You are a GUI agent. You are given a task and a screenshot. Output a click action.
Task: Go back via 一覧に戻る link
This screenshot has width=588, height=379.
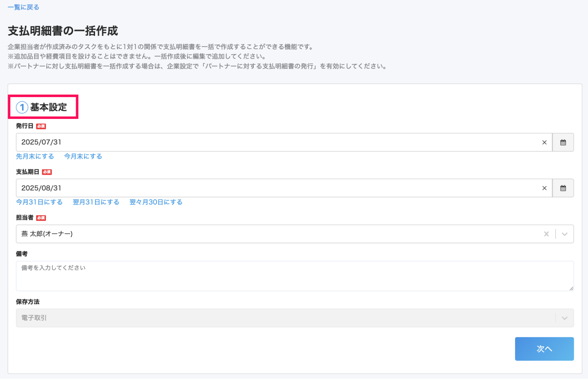(23, 7)
